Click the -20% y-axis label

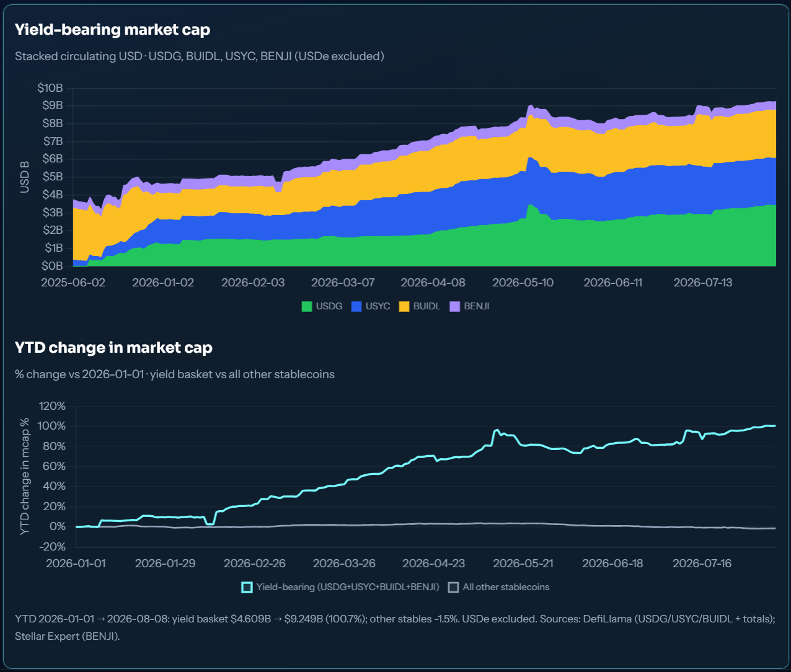tap(52, 546)
